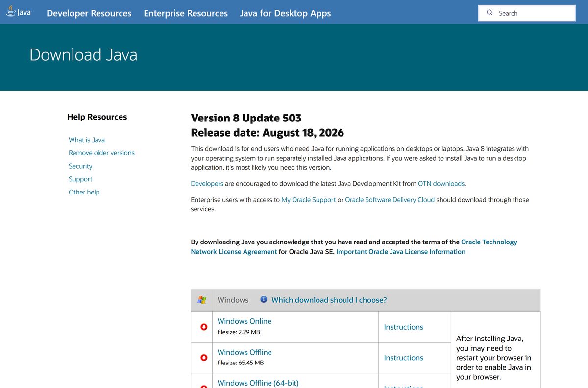588x388 pixels.
Task: Click the Version 8 Update 503 heading
Action: tap(246, 118)
